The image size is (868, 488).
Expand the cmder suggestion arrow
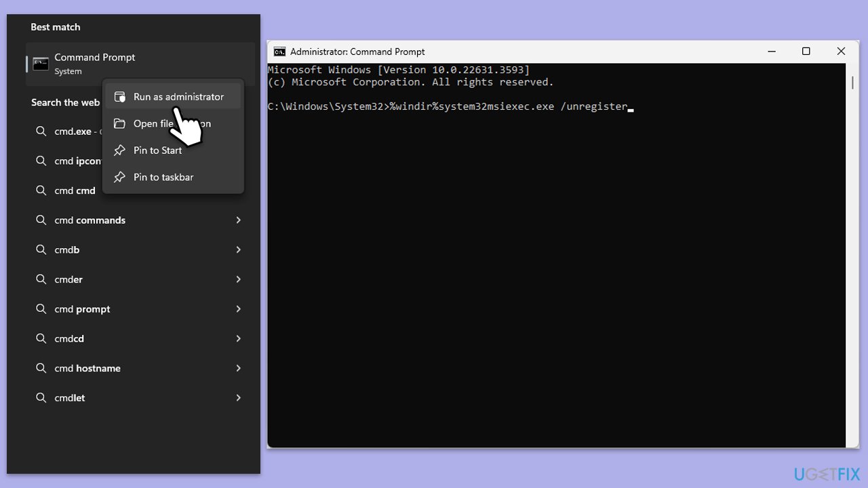pos(238,279)
